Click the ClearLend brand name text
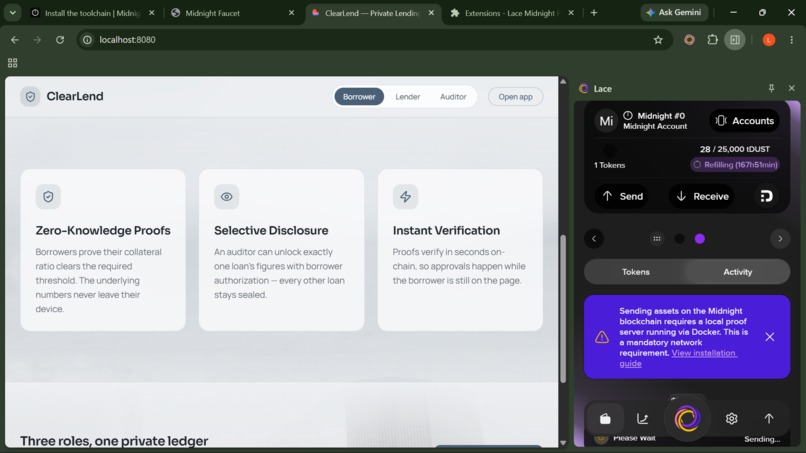Image resolution: width=806 pixels, height=453 pixels. 75,96
